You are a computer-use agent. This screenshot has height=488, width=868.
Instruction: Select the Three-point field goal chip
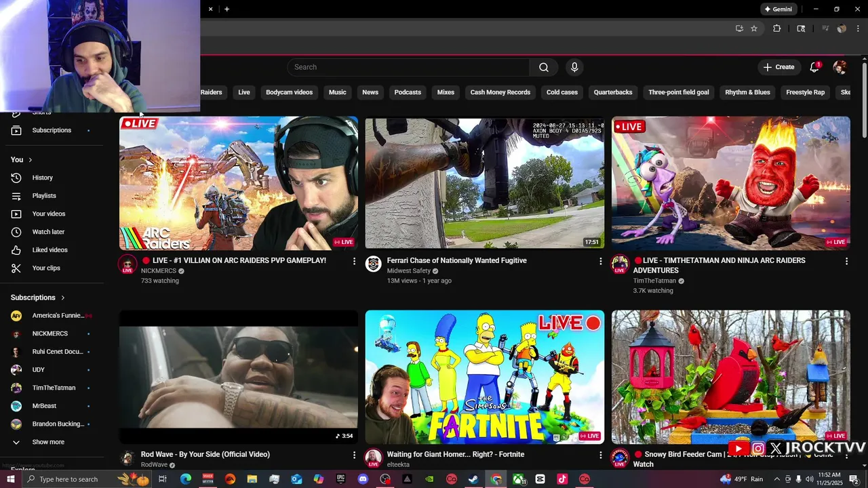click(679, 92)
